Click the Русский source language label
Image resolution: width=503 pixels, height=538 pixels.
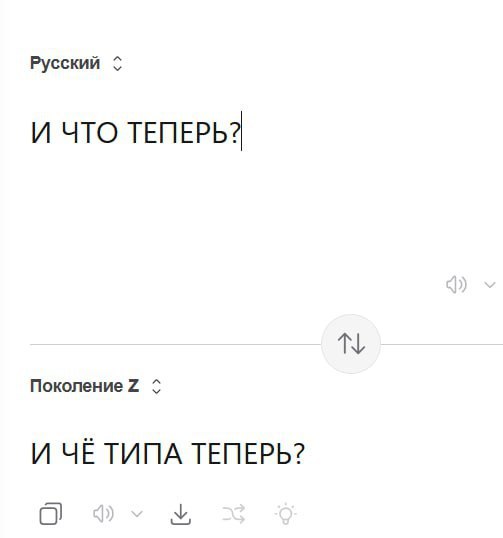tap(65, 63)
